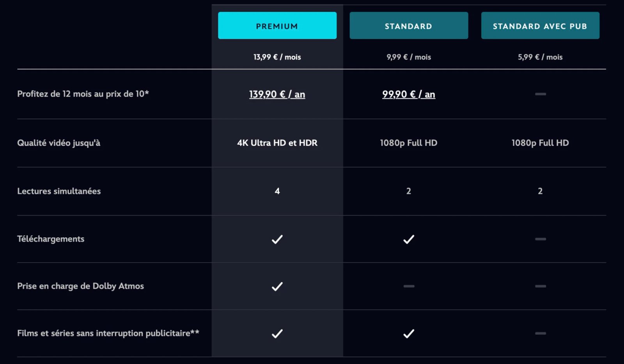Choose the STANDARD plan button

tap(408, 26)
